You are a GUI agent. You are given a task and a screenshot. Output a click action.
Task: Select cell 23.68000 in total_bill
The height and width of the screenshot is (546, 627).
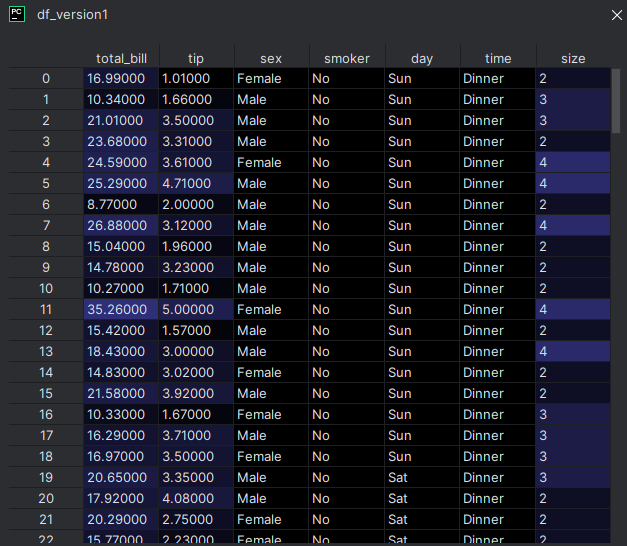[x=121, y=142]
